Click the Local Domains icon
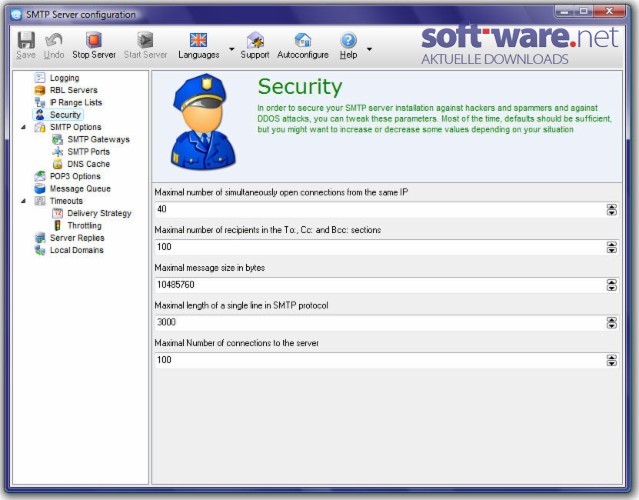Screen dimensions: 639x500 point(40,250)
